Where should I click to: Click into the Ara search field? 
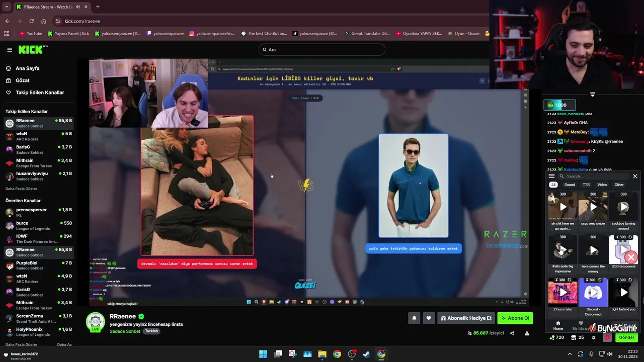point(322,50)
